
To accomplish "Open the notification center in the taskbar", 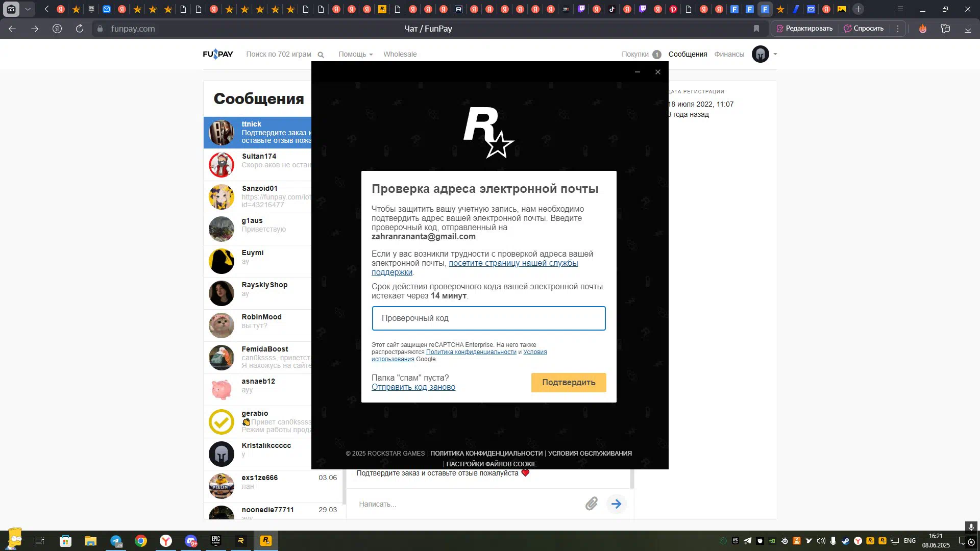I will [x=962, y=541].
